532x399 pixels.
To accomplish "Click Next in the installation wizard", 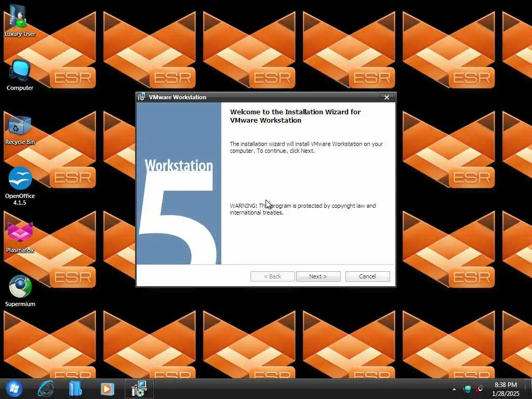I will coord(318,276).
